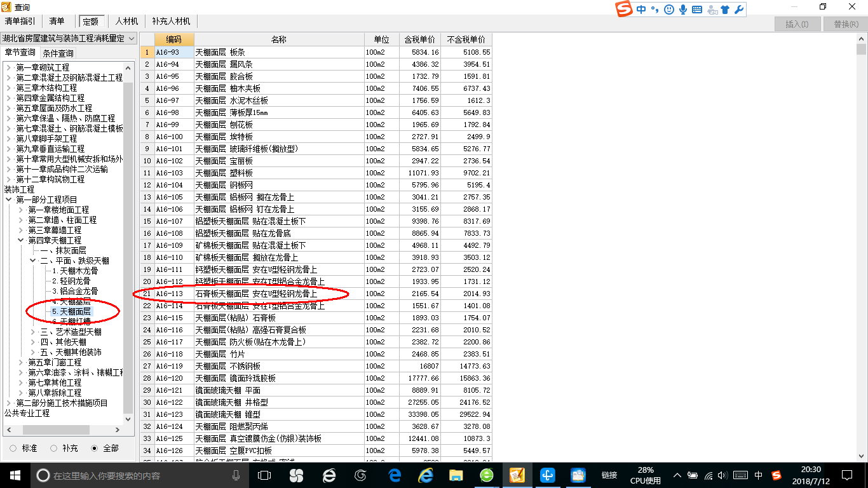Screen dimensions: 868x488
Task: Open the Windows Start menu
Action: [x=15, y=475]
